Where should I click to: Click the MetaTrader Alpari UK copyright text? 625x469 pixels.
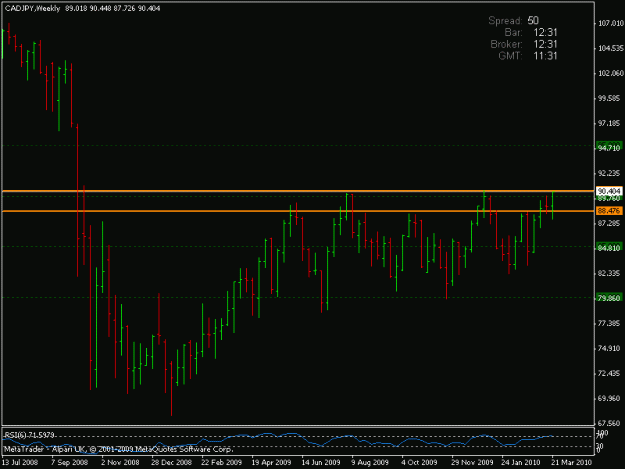tap(118, 449)
